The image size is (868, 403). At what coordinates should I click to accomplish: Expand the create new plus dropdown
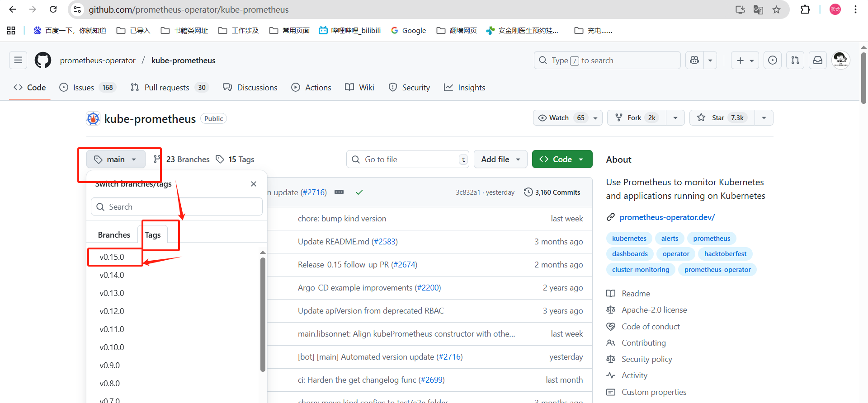745,60
